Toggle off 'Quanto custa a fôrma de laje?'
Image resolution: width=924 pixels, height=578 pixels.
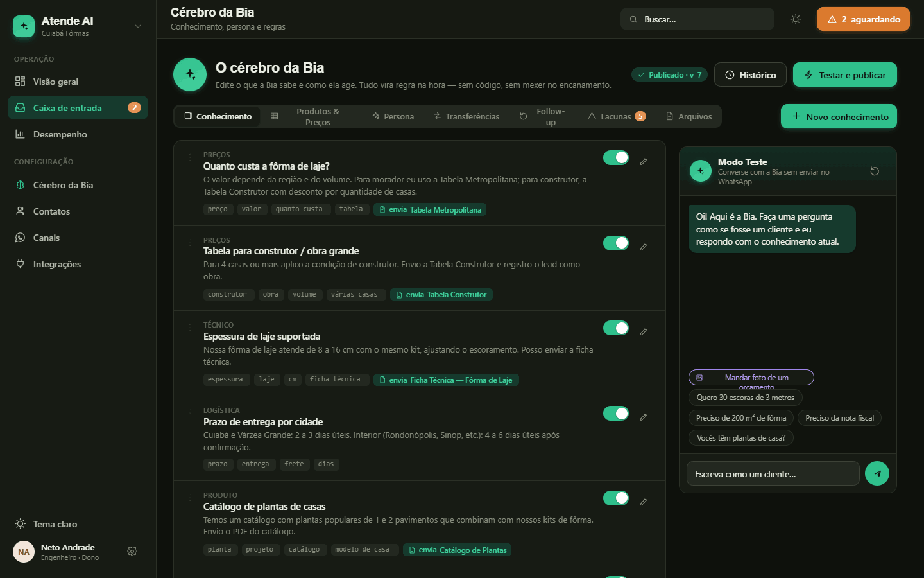click(616, 158)
